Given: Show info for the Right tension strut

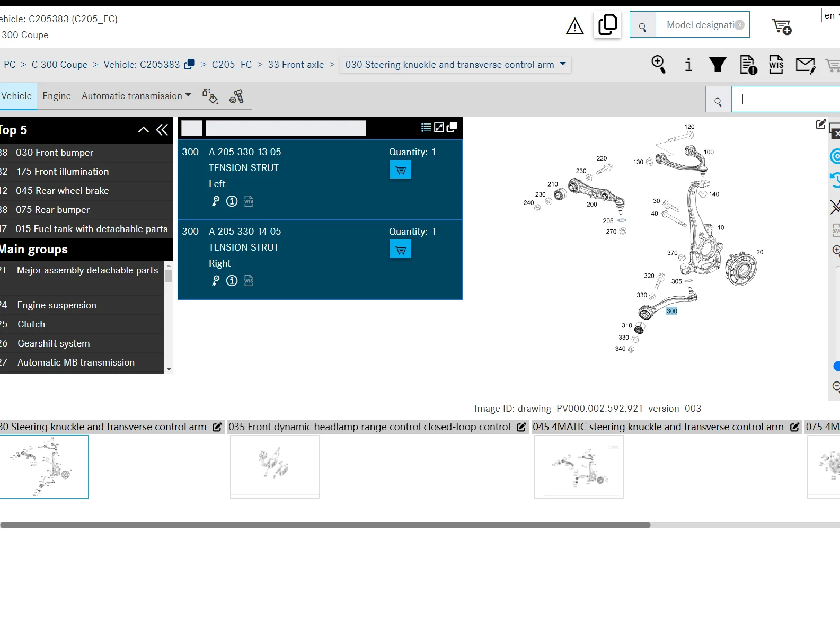Looking at the screenshot, I should [232, 281].
